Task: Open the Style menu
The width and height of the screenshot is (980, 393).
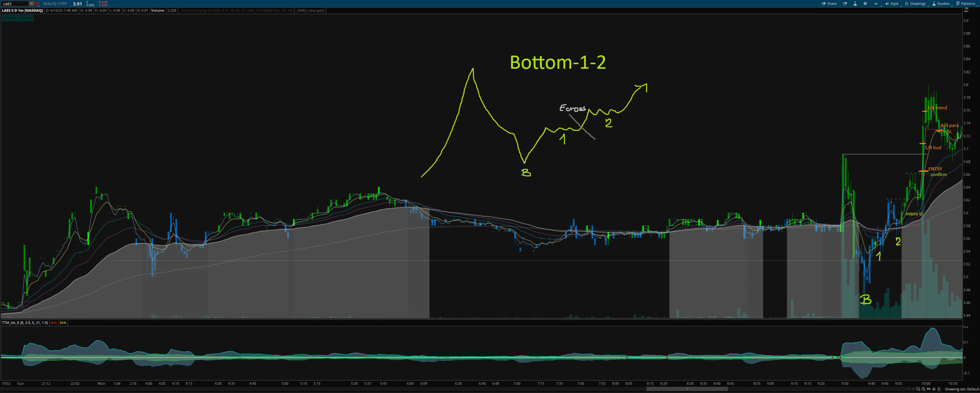Action: pos(892,3)
